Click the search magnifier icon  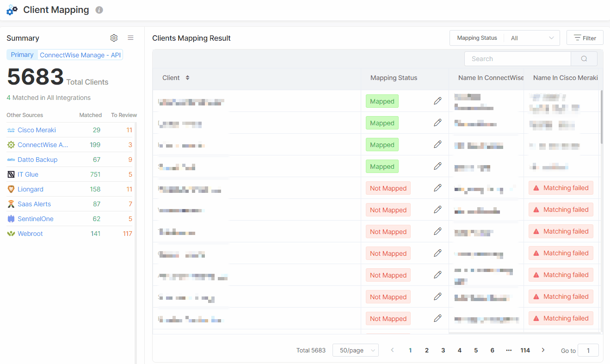point(584,59)
